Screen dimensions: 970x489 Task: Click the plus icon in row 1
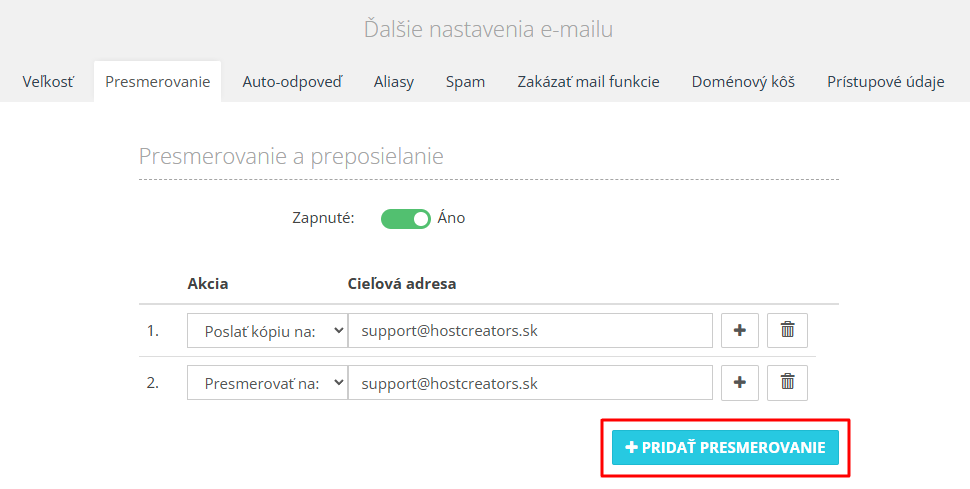click(740, 331)
